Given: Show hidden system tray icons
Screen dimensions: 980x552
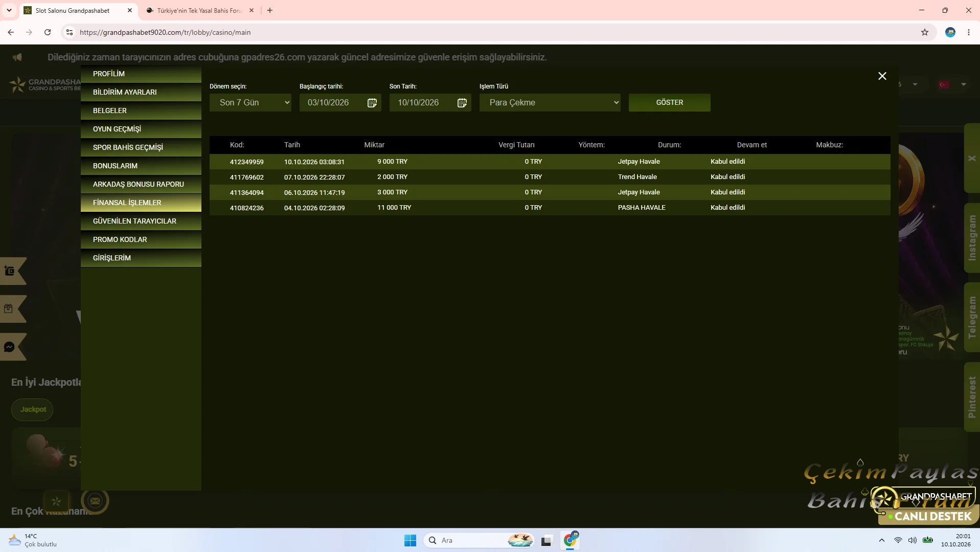Looking at the screenshot, I should tap(882, 540).
